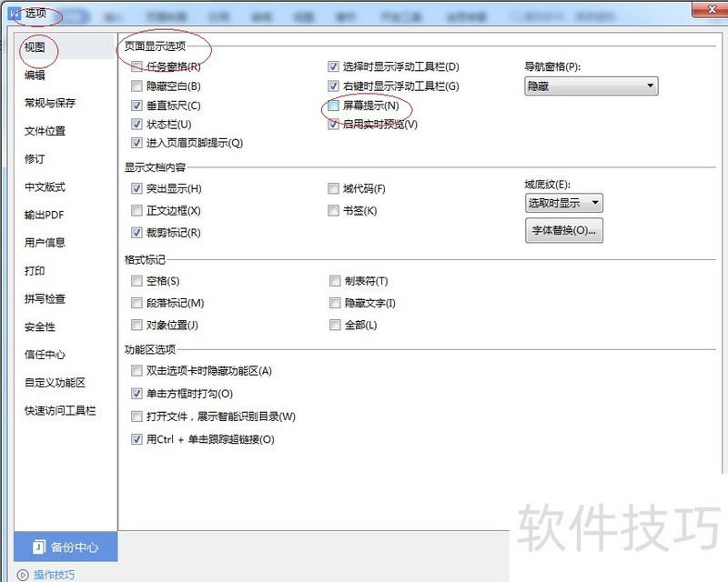The image size is (728, 582).
Task: Select the 修订 category
Action: point(35,159)
